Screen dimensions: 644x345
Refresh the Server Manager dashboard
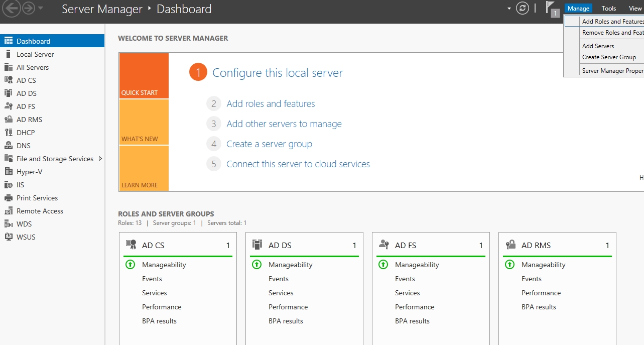(x=523, y=9)
